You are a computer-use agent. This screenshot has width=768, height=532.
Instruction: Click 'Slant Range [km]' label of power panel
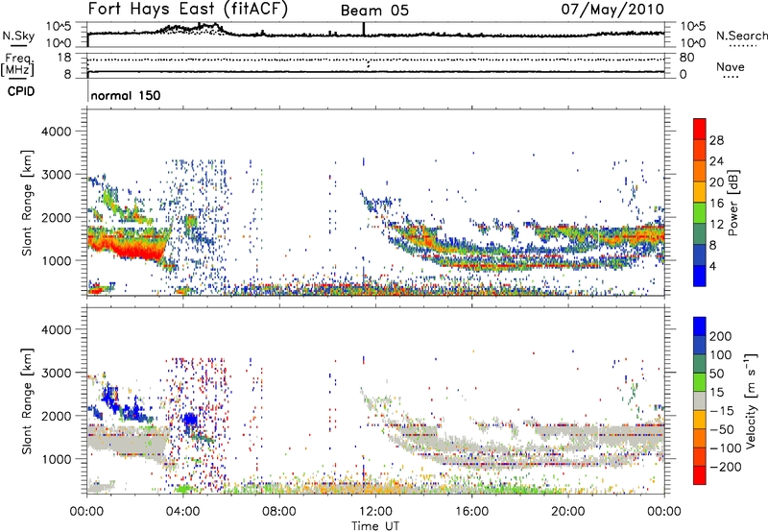[x=27, y=203]
